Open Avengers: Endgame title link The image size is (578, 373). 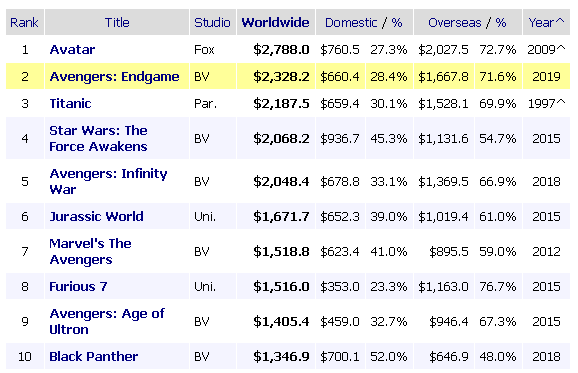114,77
